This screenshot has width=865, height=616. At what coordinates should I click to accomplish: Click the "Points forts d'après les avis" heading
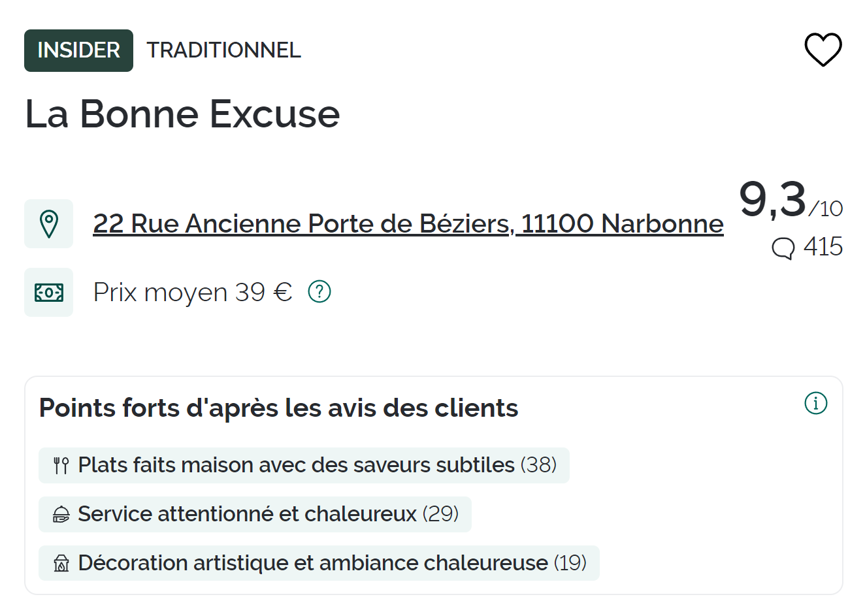(278, 408)
